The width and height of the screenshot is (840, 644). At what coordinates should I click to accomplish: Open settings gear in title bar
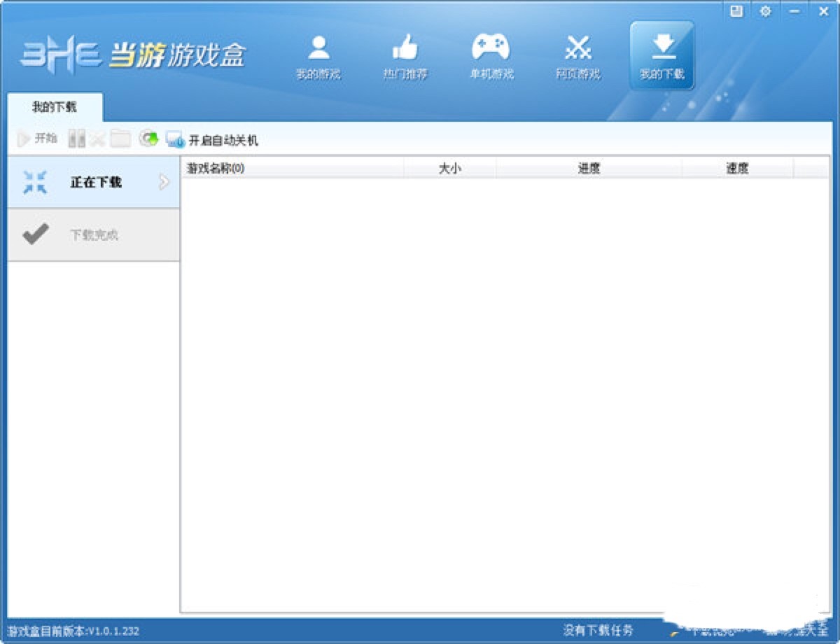(x=765, y=11)
